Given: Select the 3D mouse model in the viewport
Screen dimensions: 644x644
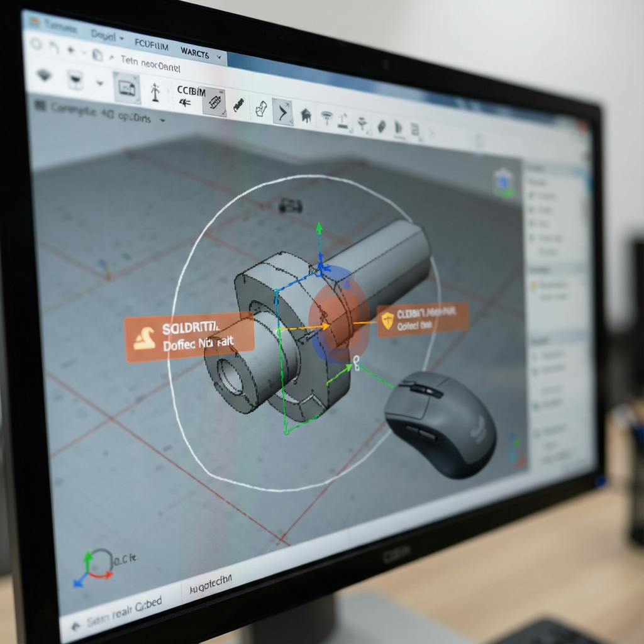Looking at the screenshot, I should pyautogui.click(x=440, y=424).
